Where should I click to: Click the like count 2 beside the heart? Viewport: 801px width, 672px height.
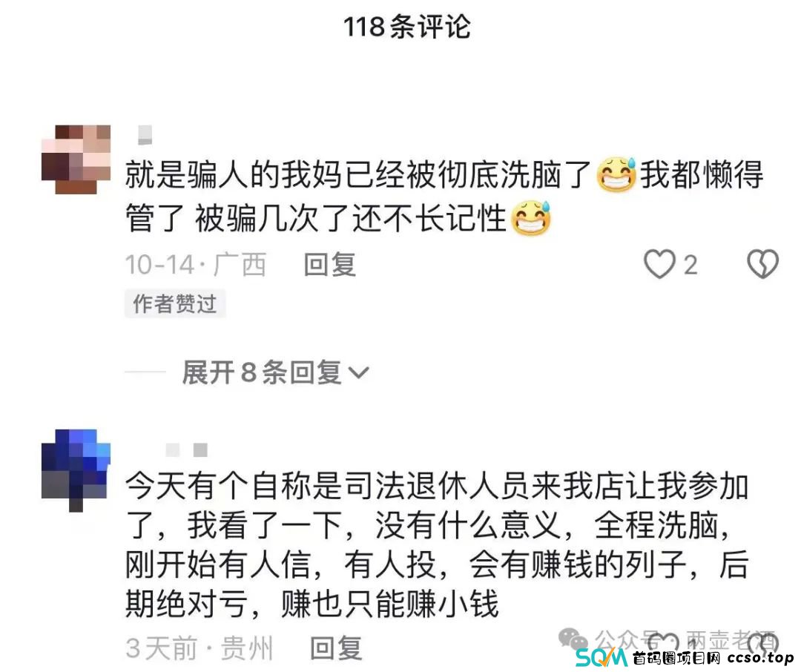coord(690,266)
